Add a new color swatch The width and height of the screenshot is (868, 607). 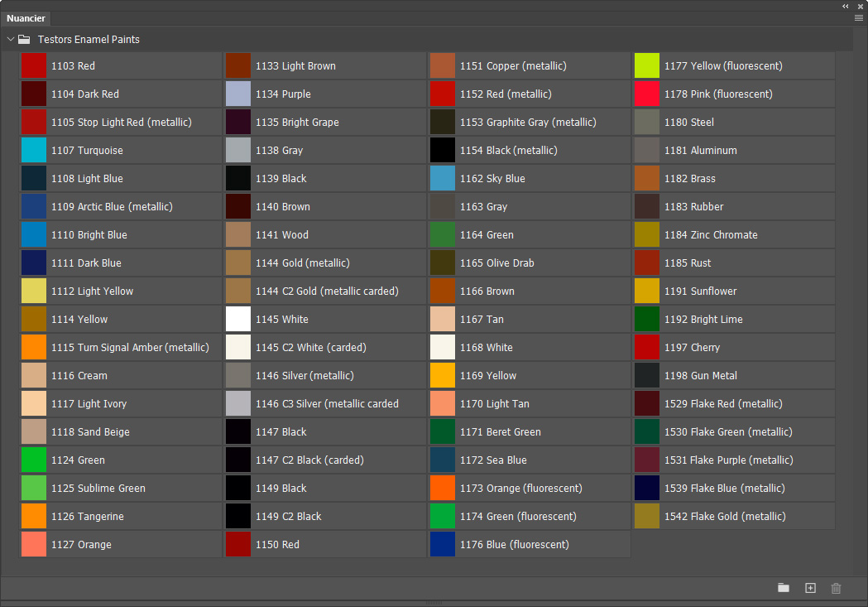[x=810, y=588]
